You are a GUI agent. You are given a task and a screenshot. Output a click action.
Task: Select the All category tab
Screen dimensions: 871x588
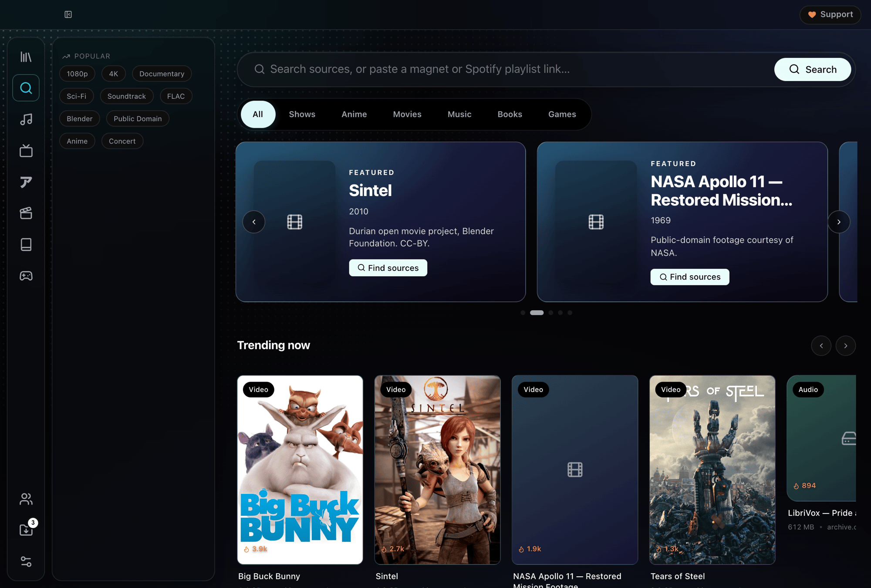258,114
